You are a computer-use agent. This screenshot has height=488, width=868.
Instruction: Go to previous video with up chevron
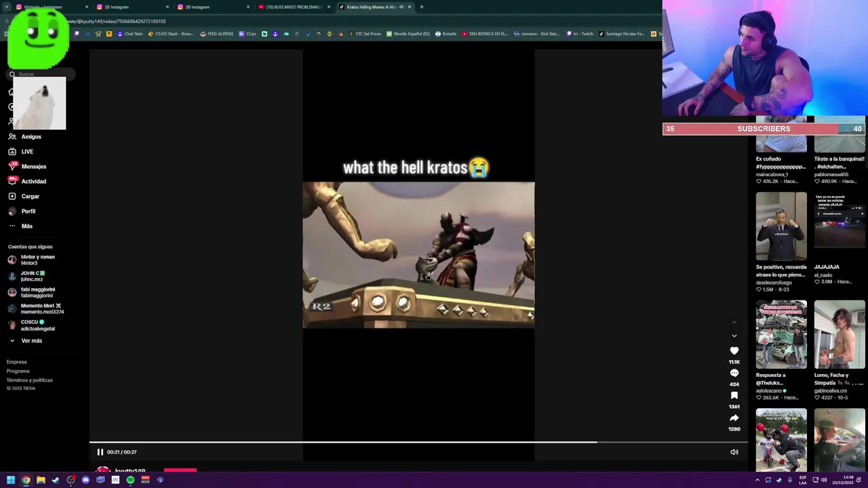pyautogui.click(x=734, y=322)
